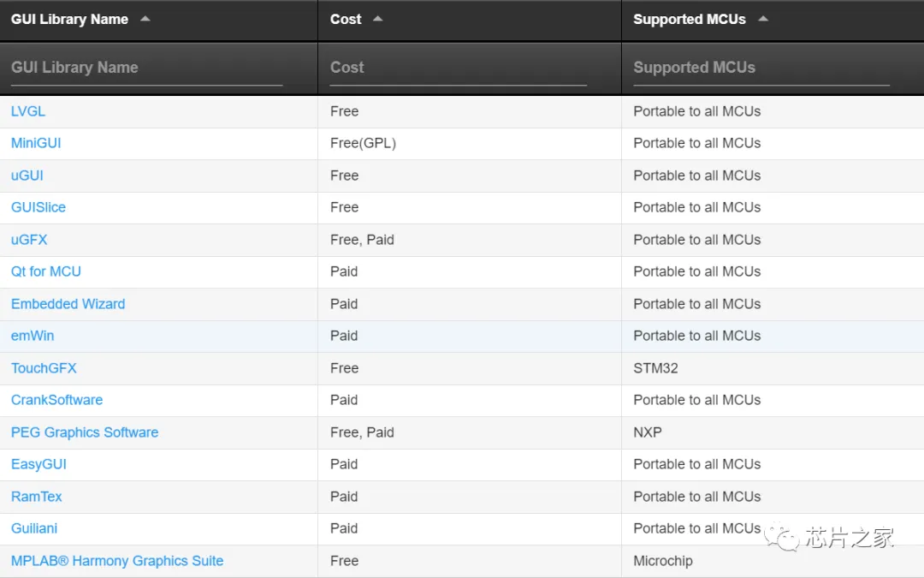
Task: Select the emWin link
Action: (x=33, y=336)
